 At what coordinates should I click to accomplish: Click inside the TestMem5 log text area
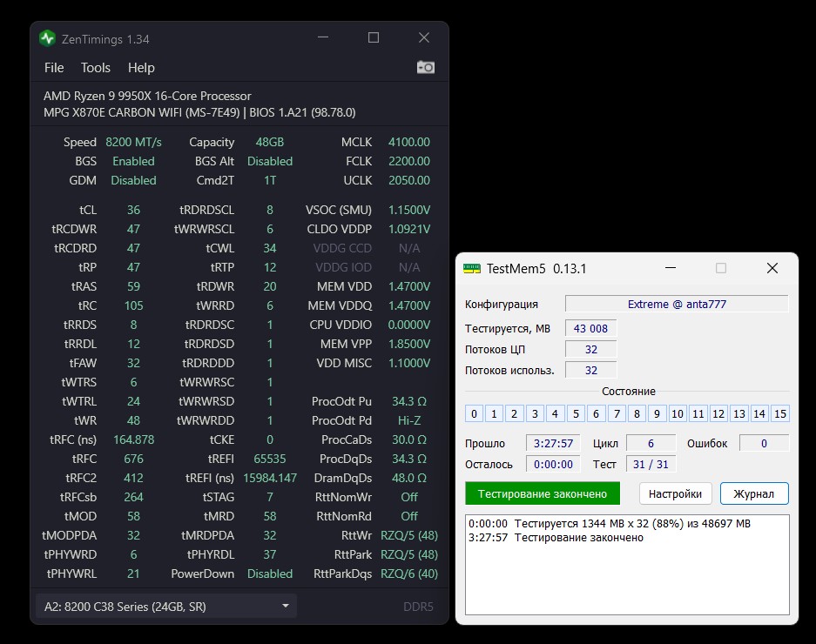point(626,574)
